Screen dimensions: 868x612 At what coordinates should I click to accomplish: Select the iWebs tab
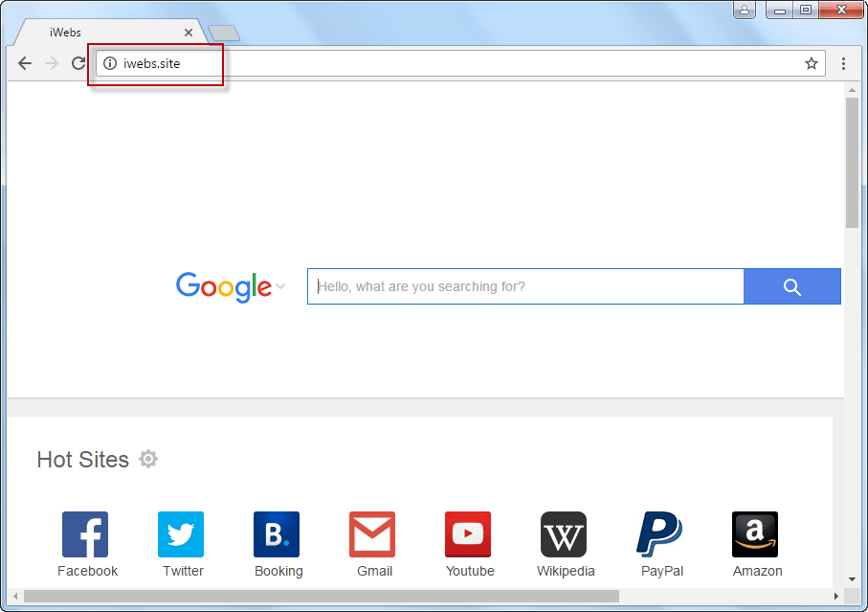click(111, 33)
